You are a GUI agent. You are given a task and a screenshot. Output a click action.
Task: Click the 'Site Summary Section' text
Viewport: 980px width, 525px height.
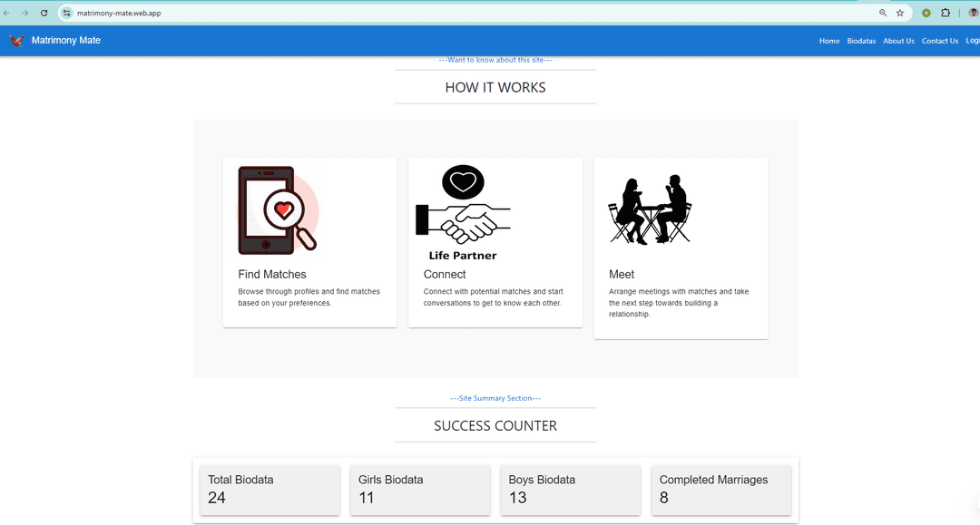pyautogui.click(x=495, y=398)
